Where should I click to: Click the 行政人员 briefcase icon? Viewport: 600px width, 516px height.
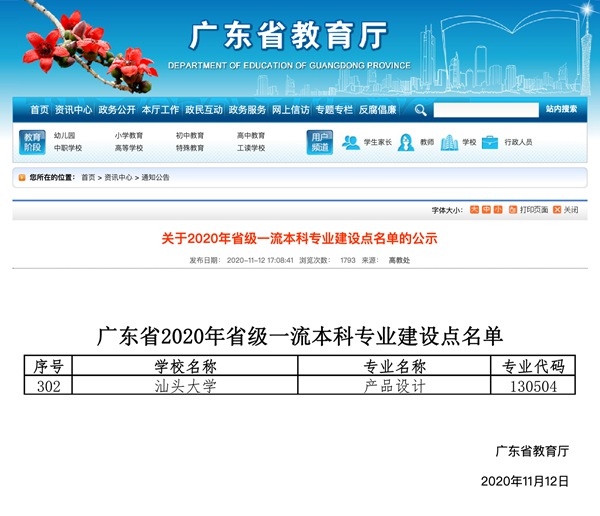pos(490,142)
